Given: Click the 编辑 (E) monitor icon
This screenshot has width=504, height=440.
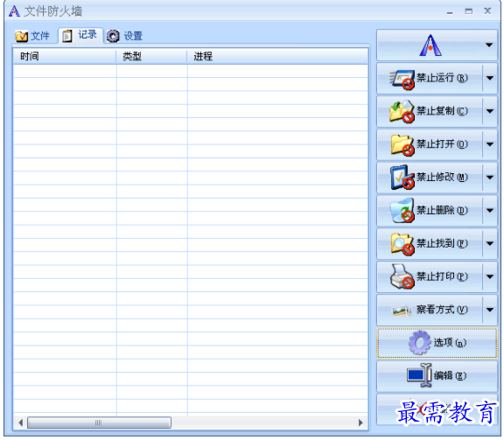Looking at the screenshot, I should [x=419, y=375].
